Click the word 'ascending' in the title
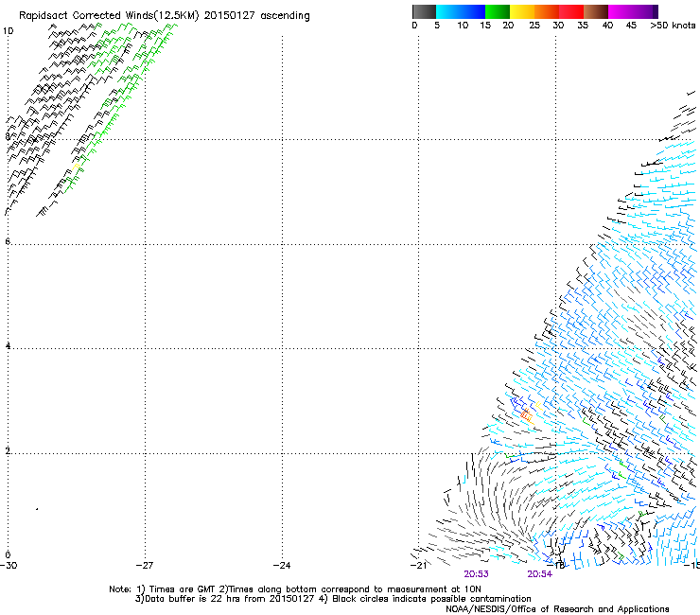Screen dimensions: 700x615 pyautogui.click(x=285, y=16)
